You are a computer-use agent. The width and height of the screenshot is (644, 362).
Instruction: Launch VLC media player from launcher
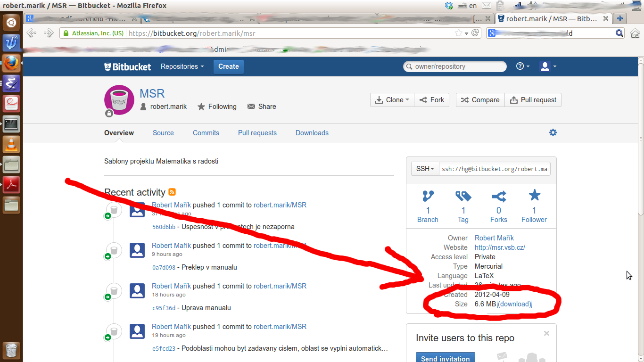[11, 145]
